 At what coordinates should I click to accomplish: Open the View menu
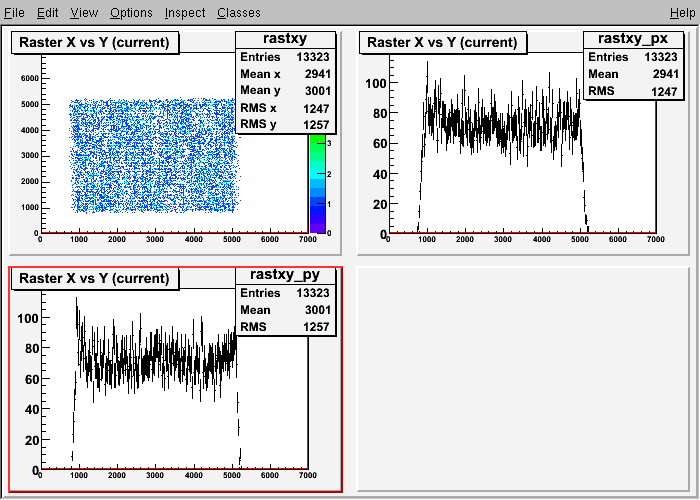[84, 12]
